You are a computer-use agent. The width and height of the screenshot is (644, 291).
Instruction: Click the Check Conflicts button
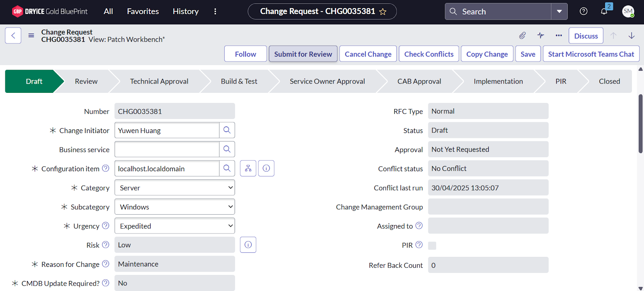[429, 54]
